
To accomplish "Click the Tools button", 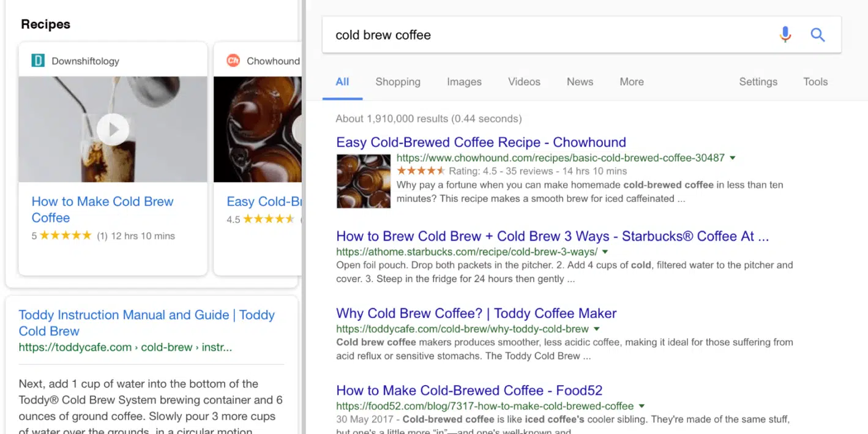I will point(815,82).
